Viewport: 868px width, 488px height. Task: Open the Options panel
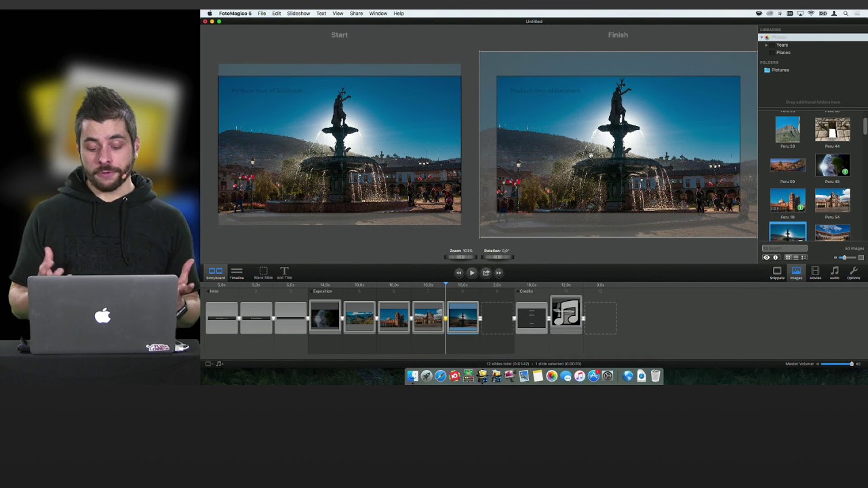coord(853,273)
